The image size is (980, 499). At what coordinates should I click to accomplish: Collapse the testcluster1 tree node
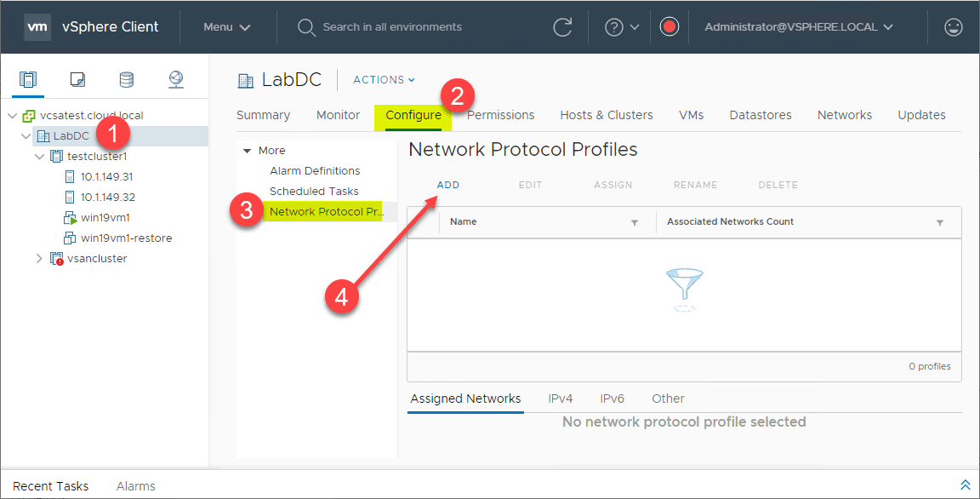point(39,156)
